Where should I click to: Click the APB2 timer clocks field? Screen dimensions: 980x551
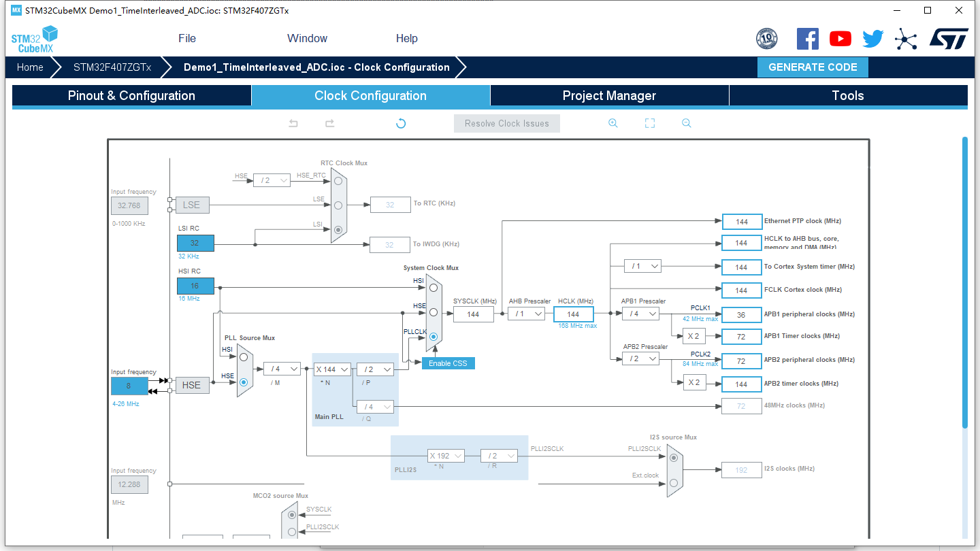pyautogui.click(x=742, y=384)
